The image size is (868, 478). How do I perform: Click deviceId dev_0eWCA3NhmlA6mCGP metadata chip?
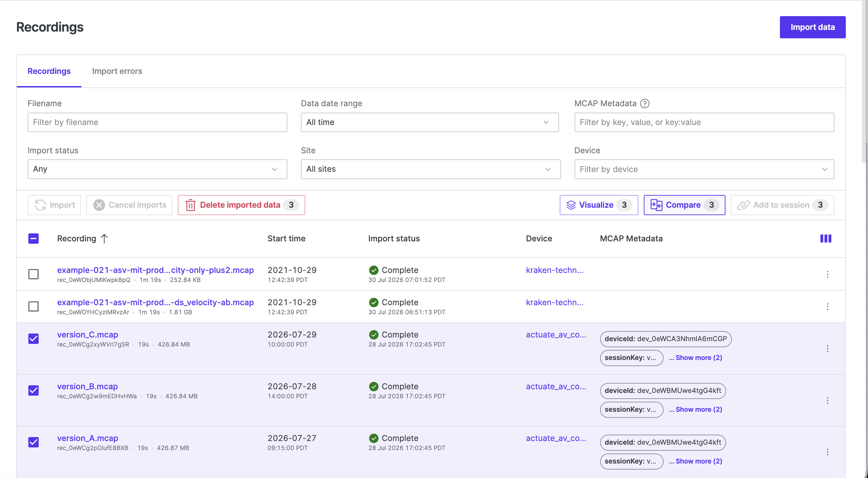pos(666,339)
